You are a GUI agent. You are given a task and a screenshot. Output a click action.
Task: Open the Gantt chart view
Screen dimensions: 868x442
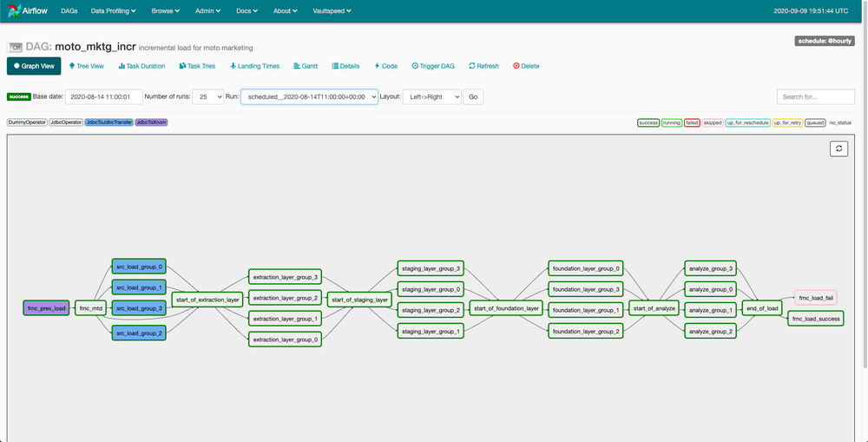coord(306,66)
